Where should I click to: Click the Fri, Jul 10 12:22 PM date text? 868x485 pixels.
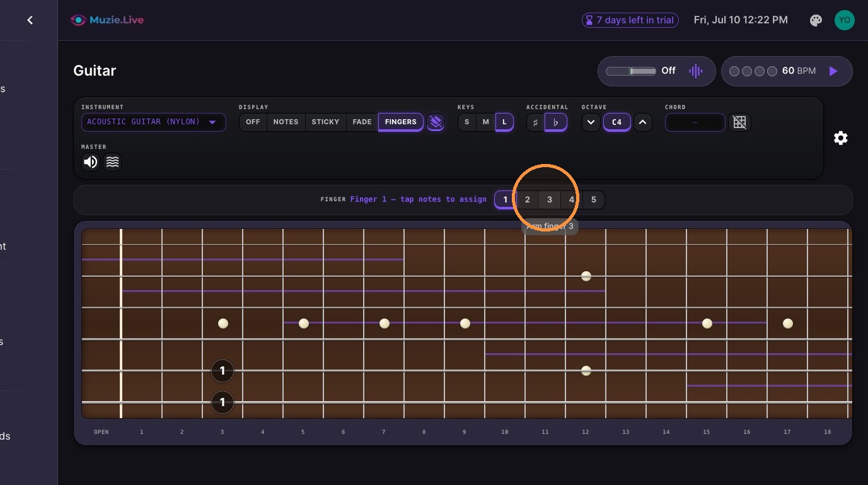coord(741,20)
